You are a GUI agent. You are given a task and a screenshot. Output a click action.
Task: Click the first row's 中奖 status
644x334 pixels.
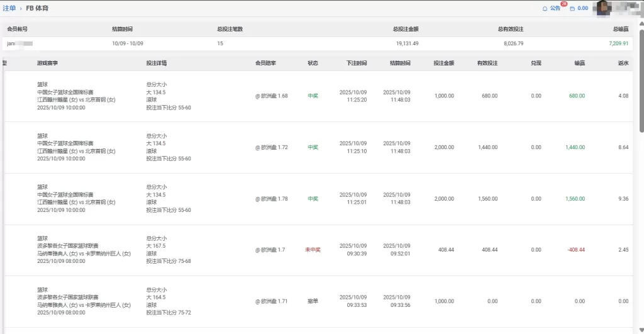[x=313, y=96]
